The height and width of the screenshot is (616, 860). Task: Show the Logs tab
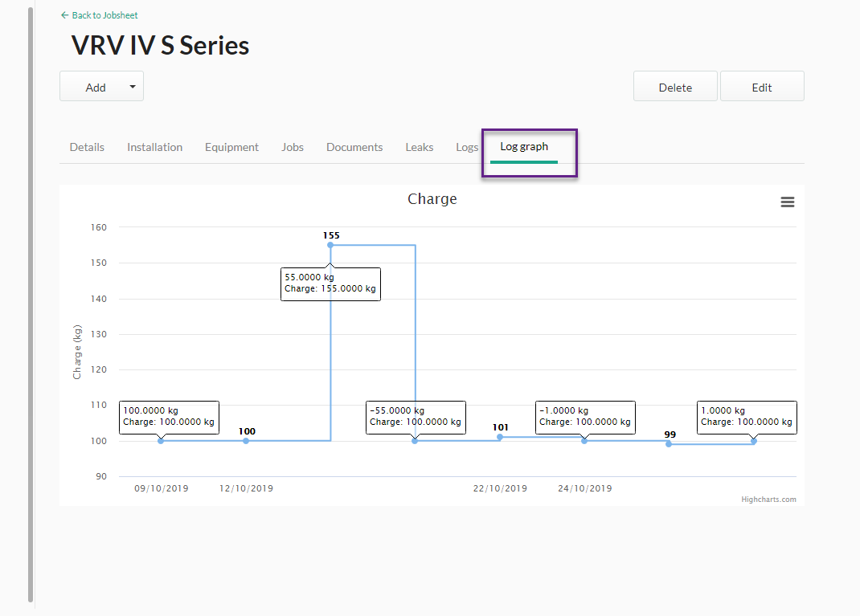(x=467, y=147)
